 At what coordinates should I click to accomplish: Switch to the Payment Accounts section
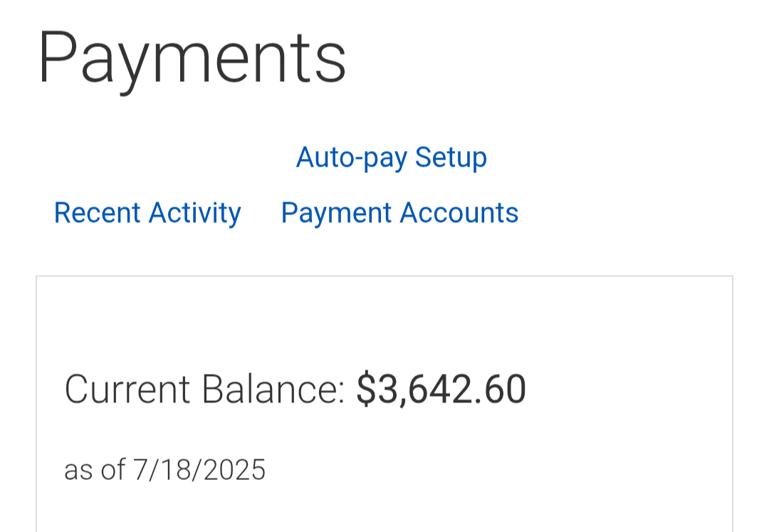point(399,213)
